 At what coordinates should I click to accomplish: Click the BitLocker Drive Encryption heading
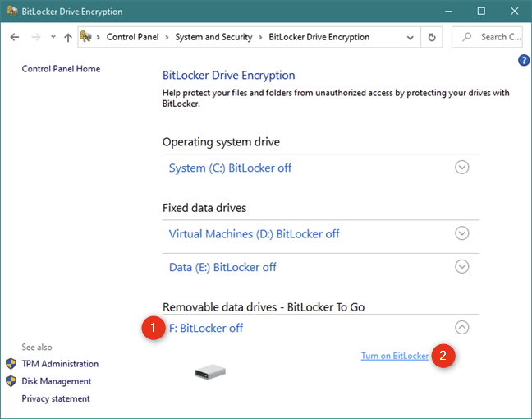(229, 76)
